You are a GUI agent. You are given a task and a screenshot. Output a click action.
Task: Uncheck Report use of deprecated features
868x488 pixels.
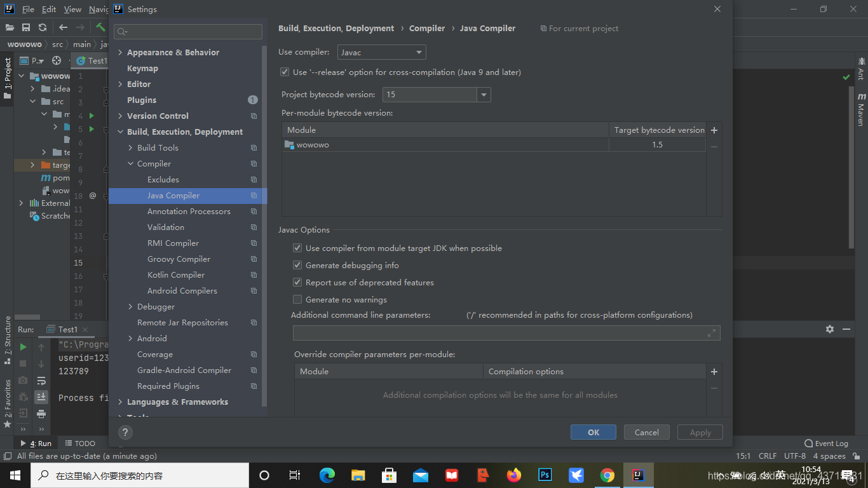[297, 283]
